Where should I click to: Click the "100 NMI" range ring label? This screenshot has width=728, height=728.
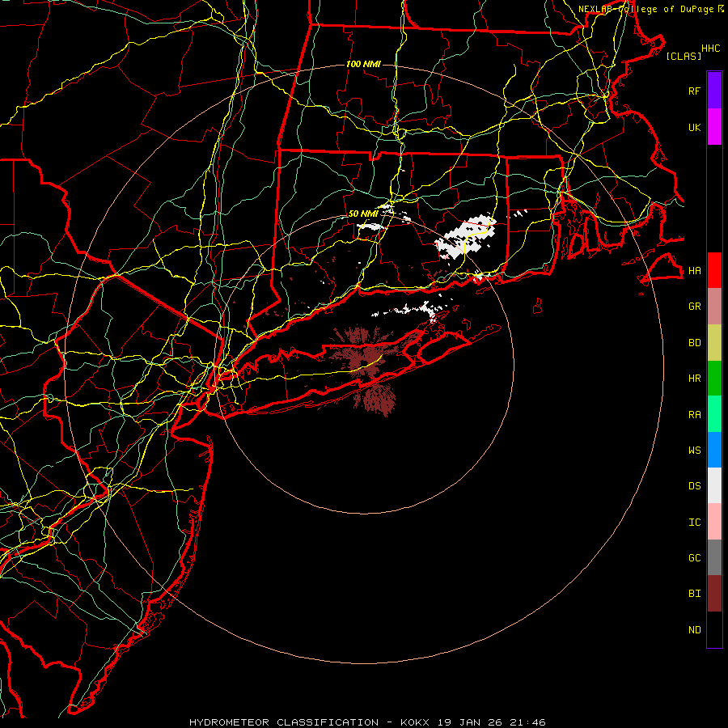coord(363,64)
